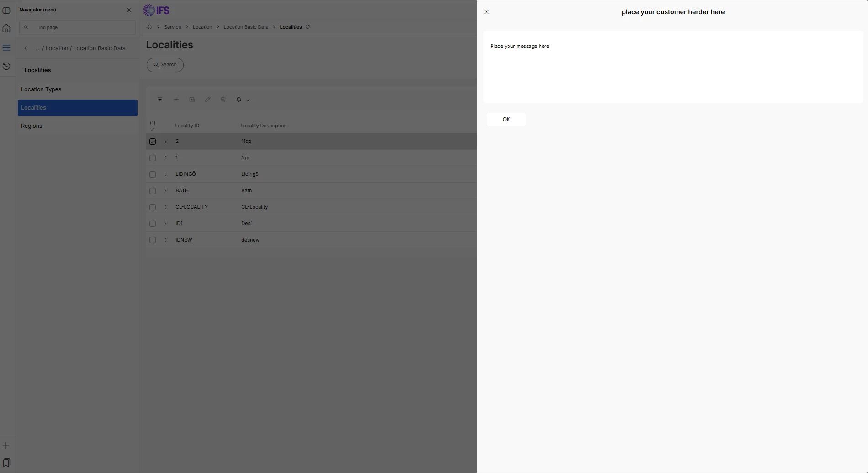The width and height of the screenshot is (868, 473).
Task: Open Regions in navigator menu
Action: coord(78,126)
